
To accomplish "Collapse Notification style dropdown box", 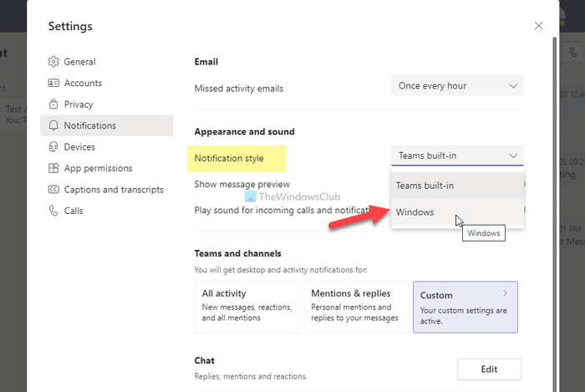I will click(457, 155).
